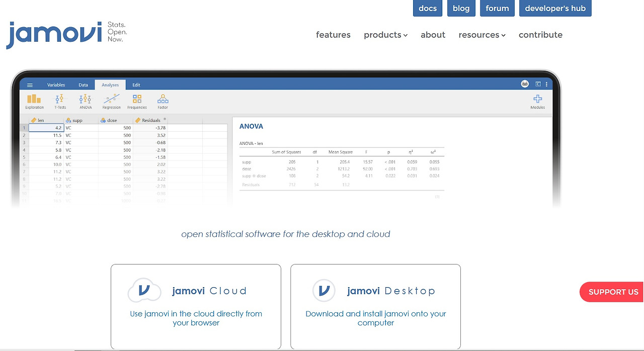Open the about page
The image size is (644, 351).
point(433,35)
